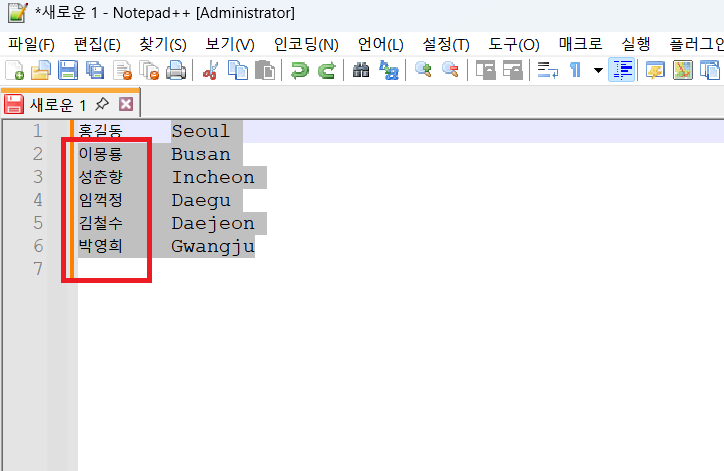
Task: Close the 새로운 1 tab
Action: [x=126, y=104]
